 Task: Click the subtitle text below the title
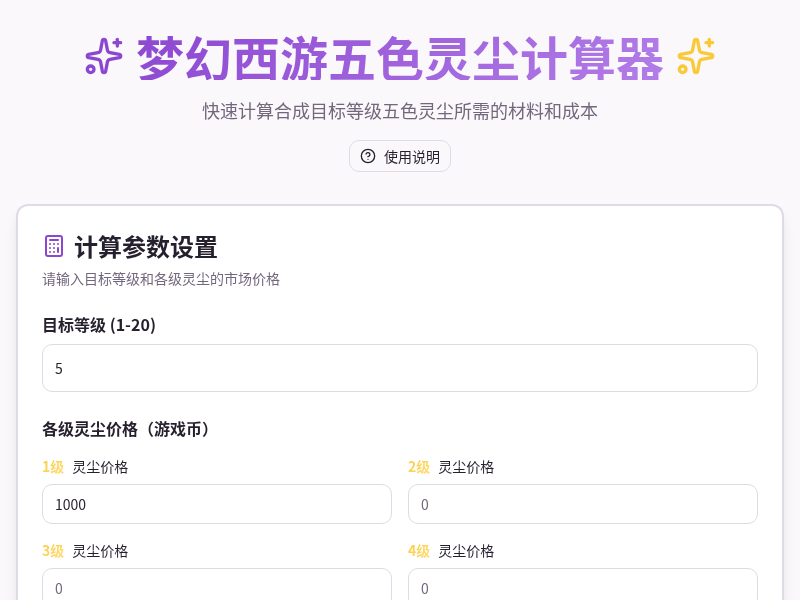399,112
